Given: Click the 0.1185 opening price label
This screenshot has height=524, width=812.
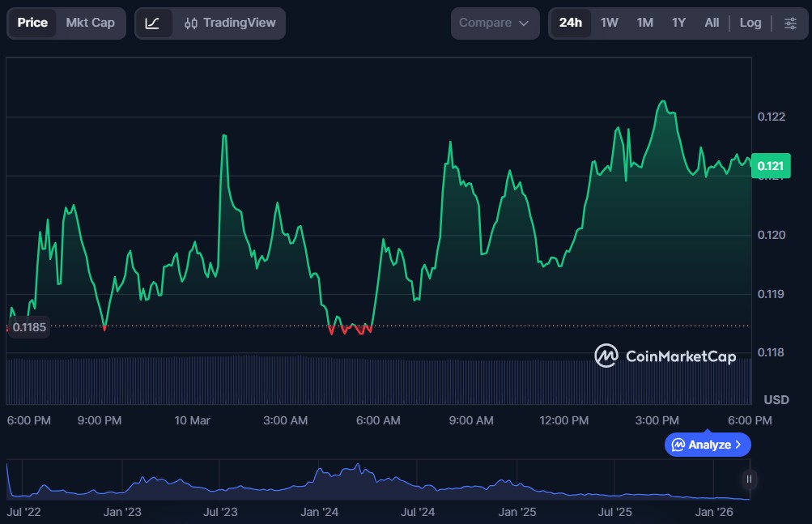Looking at the screenshot, I should click(x=29, y=327).
